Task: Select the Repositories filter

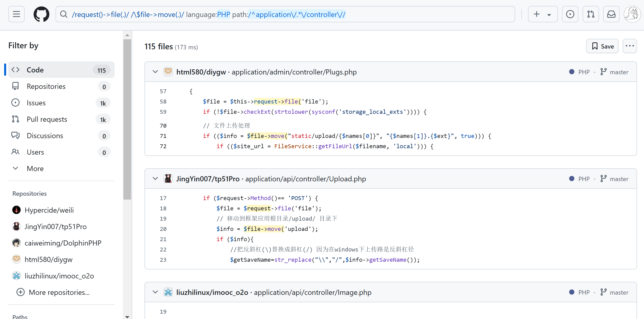Action: 61,86
